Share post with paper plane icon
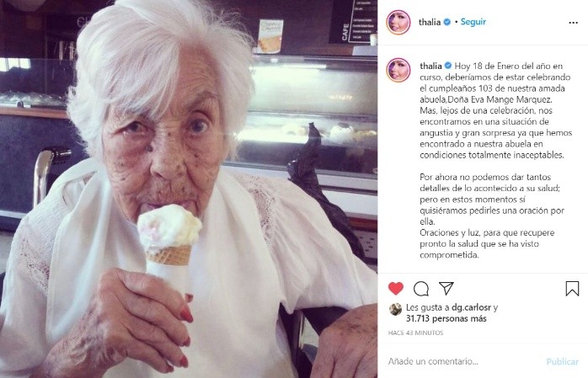Viewport: 588px width, 378px height. 446,288
